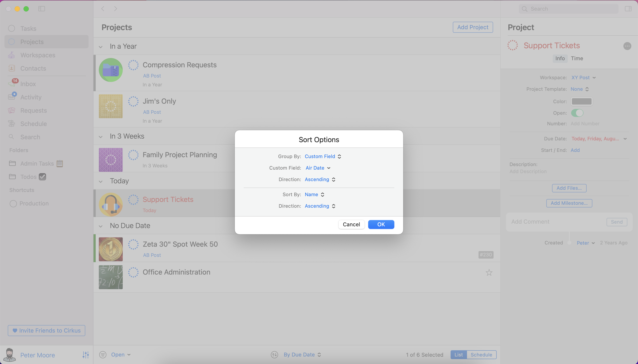The height and width of the screenshot is (364, 638).
Task: Open the Schedule sidebar item
Action: click(33, 124)
